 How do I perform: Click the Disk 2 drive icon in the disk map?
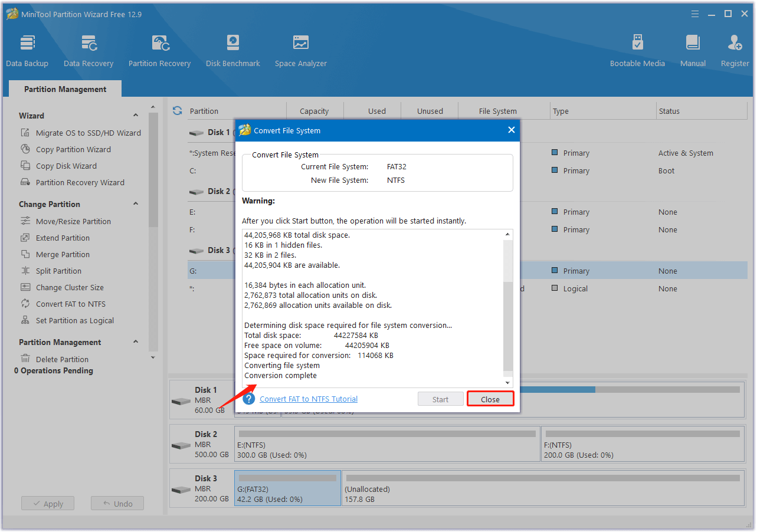tap(181, 445)
